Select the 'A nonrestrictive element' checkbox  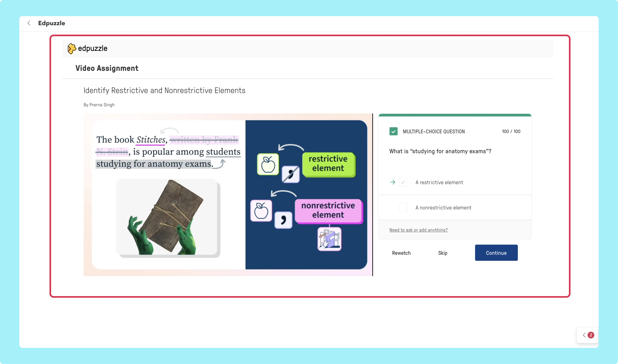[x=403, y=207]
